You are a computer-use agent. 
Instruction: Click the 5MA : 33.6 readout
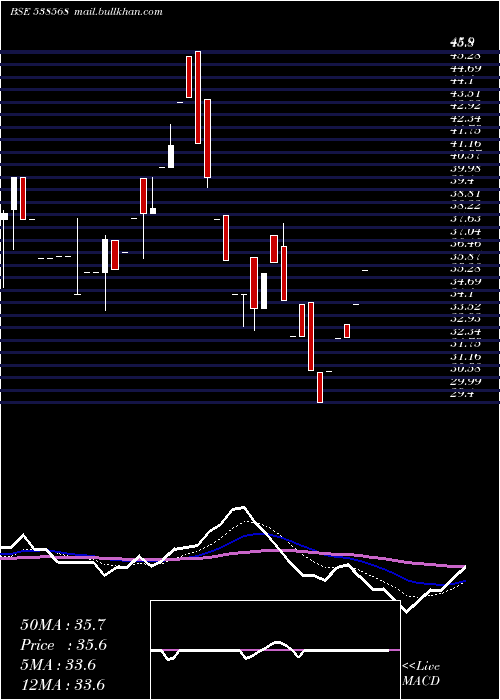coord(58,665)
